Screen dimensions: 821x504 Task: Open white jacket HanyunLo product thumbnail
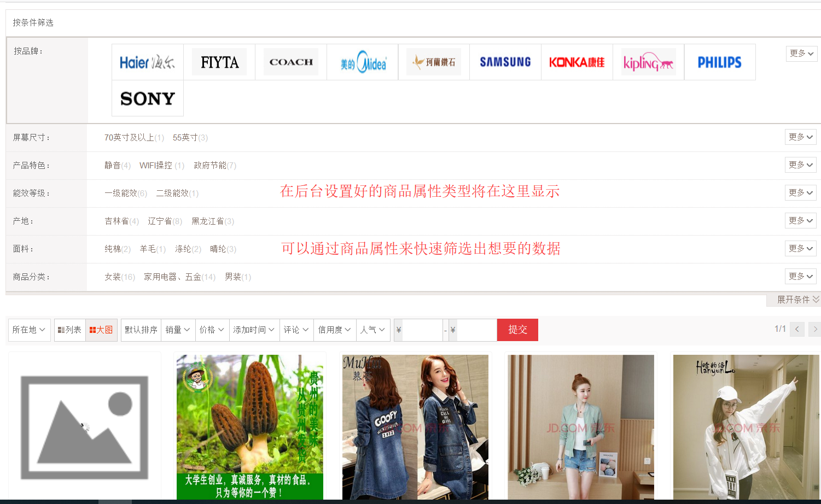pyautogui.click(x=746, y=427)
